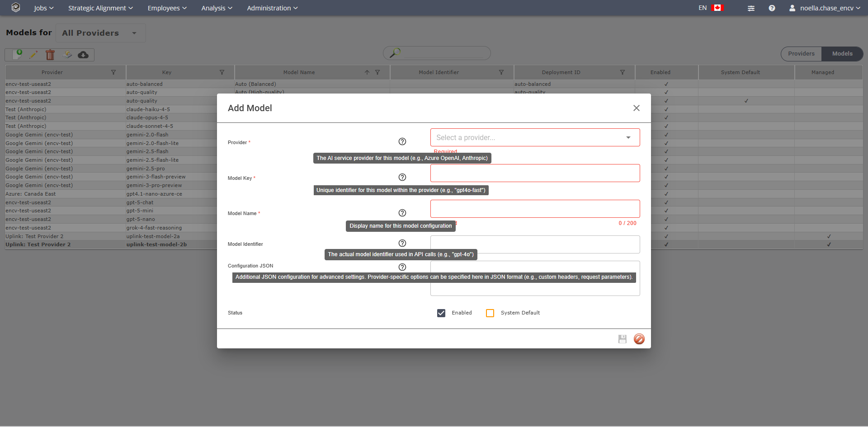Screen dimensions: 868x427
Task: Click the floppy disk save icon
Action: click(623, 339)
